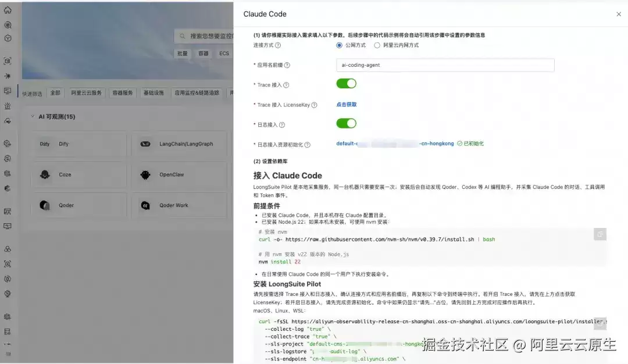
Task: Click the help icon next to 应用名前缀
Action: click(287, 65)
